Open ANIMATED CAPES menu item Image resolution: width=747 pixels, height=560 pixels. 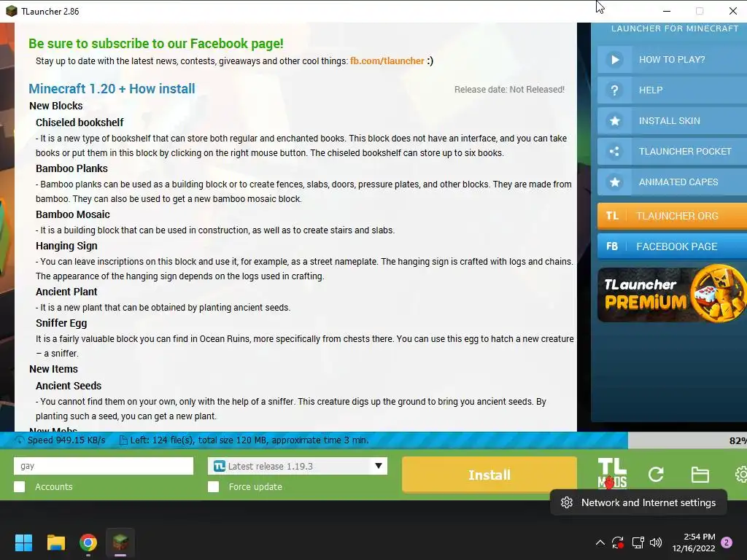coord(672,182)
